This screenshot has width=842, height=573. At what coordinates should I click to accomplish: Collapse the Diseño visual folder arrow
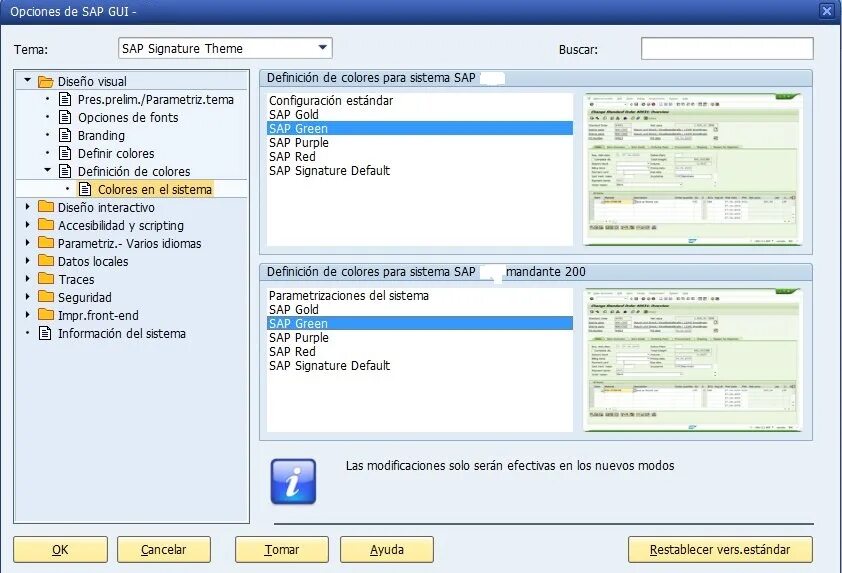27,81
